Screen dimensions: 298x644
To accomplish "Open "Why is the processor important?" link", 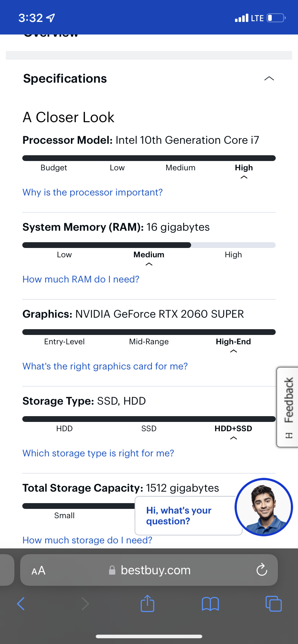I will coord(92,192).
